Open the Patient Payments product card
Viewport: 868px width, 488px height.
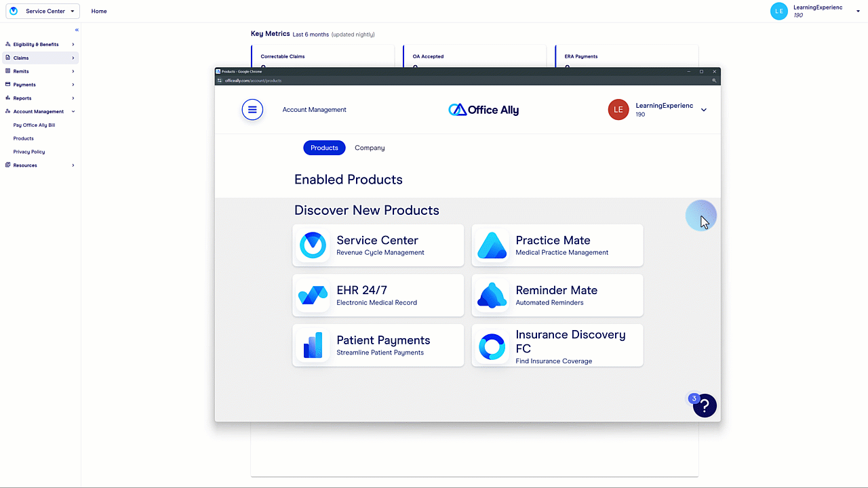(378, 346)
